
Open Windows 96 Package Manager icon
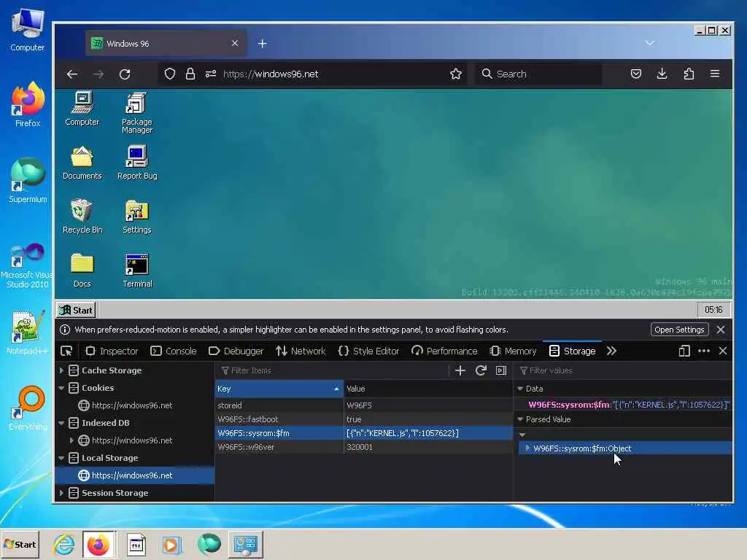136,113
